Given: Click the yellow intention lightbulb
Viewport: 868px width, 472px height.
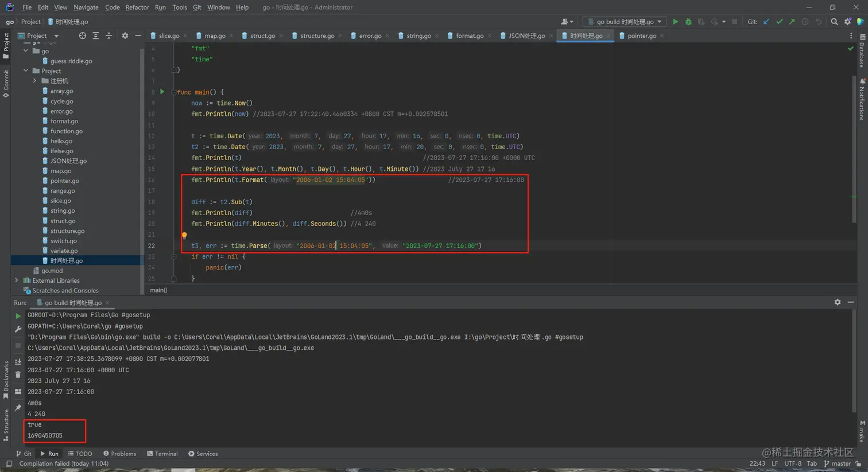Looking at the screenshot, I should 184,235.
